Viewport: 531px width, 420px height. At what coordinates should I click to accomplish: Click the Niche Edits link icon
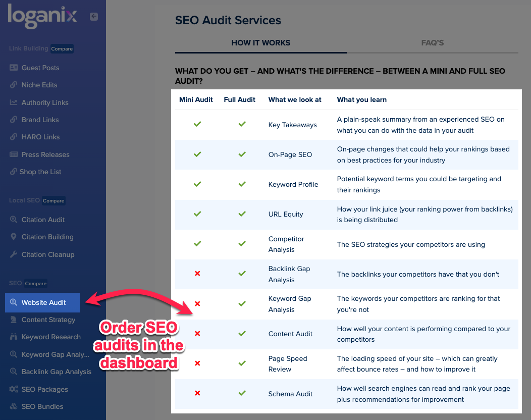click(14, 85)
